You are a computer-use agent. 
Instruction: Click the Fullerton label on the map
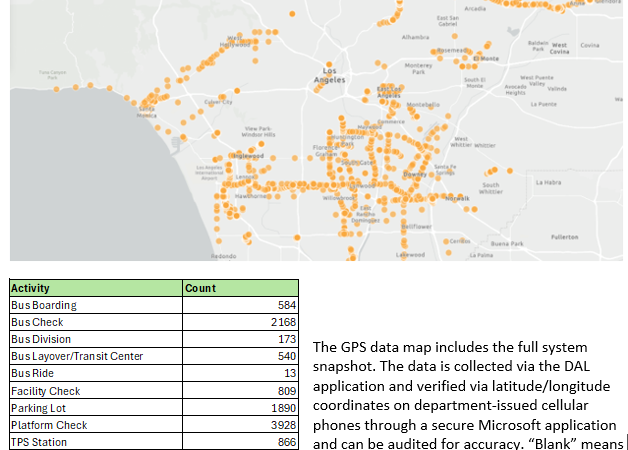(565, 236)
